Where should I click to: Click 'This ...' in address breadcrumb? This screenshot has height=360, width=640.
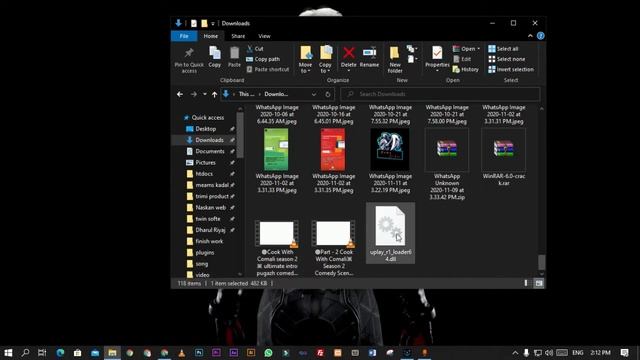[x=246, y=94]
